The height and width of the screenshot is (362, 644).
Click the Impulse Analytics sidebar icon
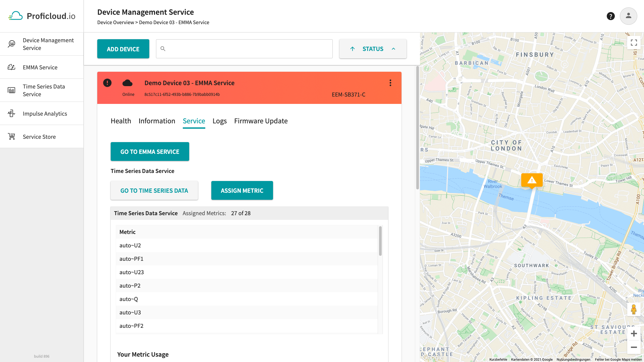point(11,113)
